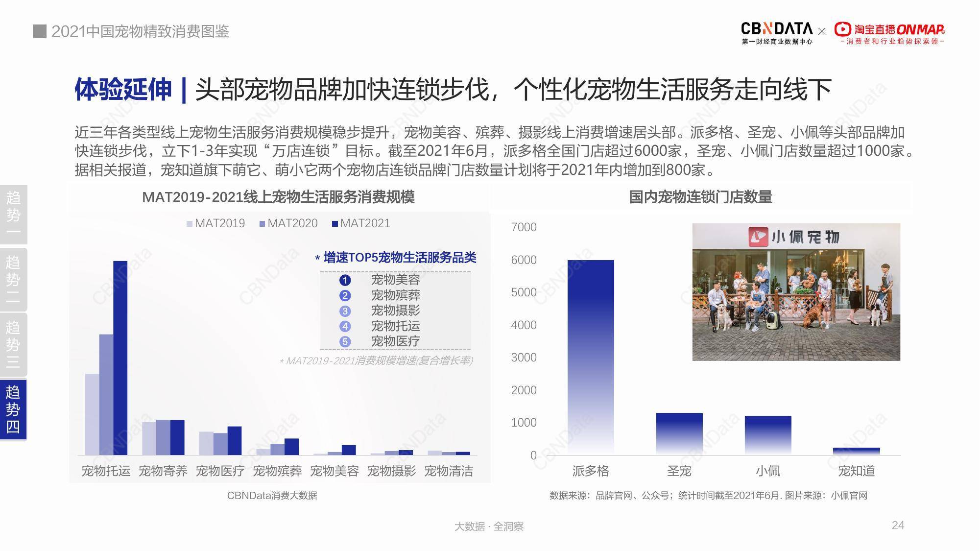This screenshot has width=980, height=551.
Task: Click the Taobao Live ONMAP logo
Action: coord(889,33)
